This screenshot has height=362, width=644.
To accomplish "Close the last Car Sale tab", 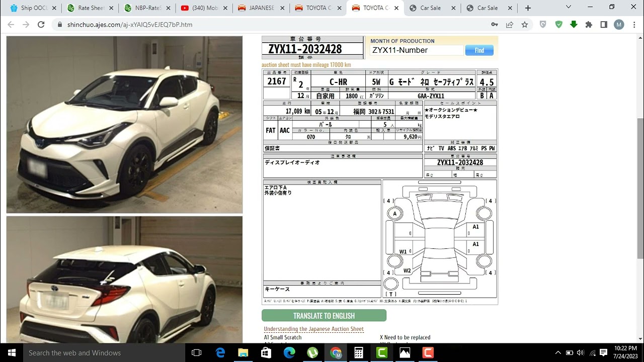I will (x=511, y=8).
